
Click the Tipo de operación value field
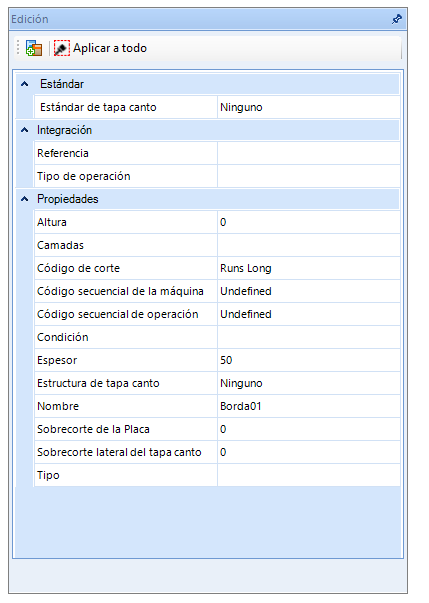[309, 176]
